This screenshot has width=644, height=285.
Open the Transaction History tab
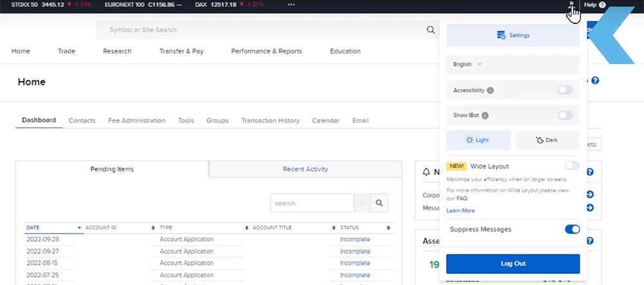(270, 120)
